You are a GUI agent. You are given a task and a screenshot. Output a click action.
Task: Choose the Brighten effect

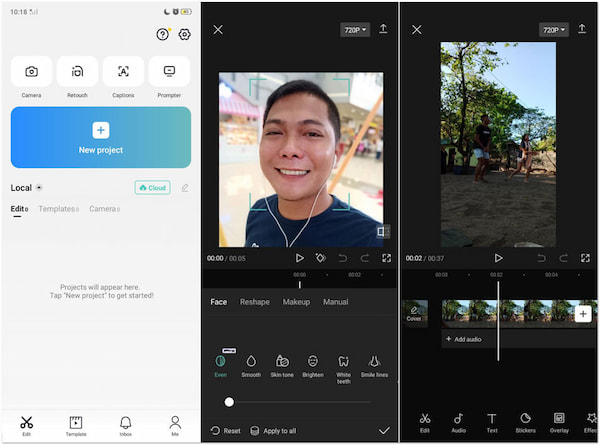pyautogui.click(x=313, y=366)
